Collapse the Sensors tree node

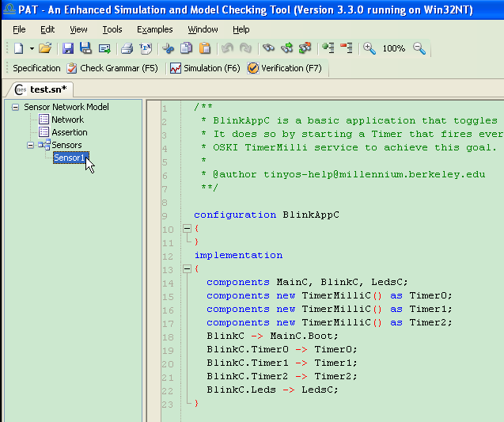30,145
